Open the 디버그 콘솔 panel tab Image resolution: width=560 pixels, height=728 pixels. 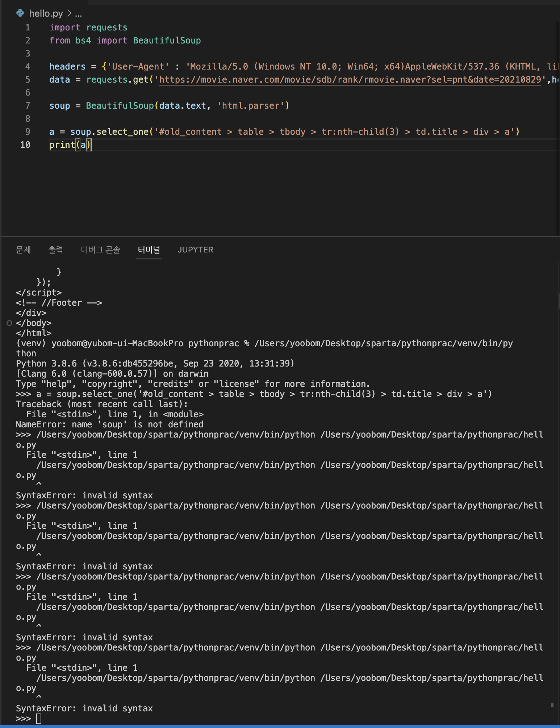pyautogui.click(x=101, y=250)
